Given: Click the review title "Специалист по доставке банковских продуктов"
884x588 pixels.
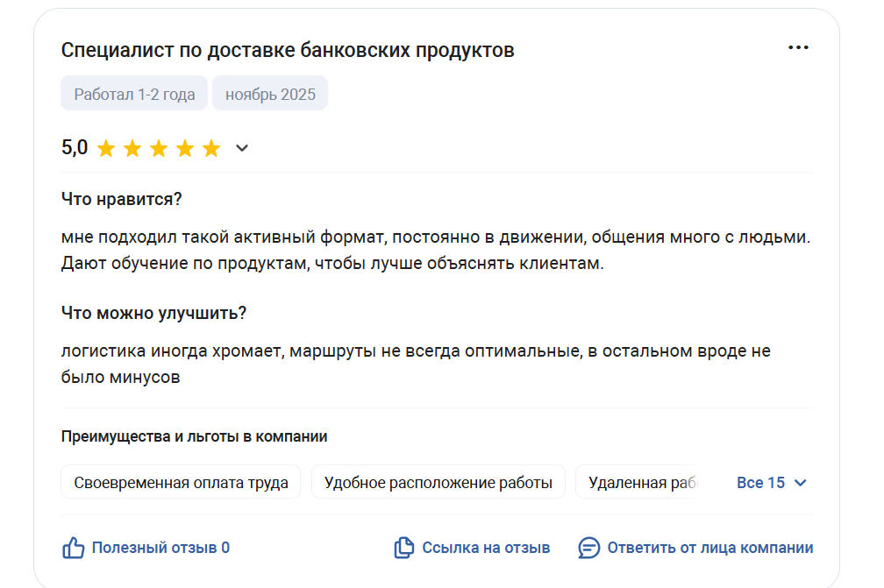Looking at the screenshot, I should click(x=288, y=51).
